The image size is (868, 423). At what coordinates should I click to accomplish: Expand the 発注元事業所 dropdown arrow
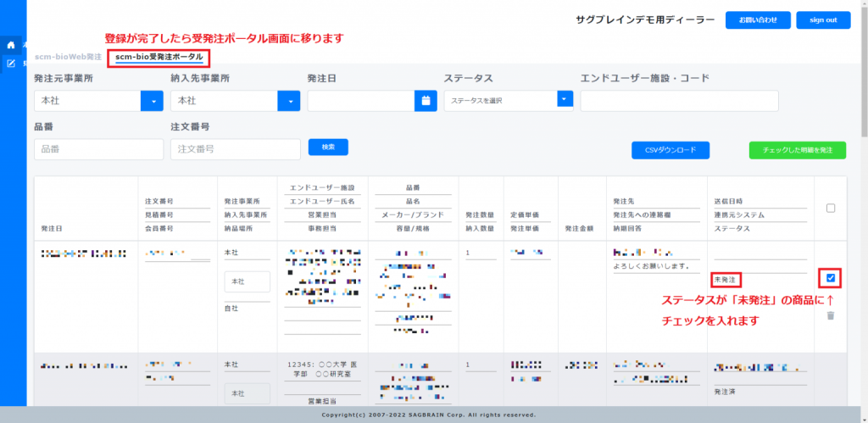point(153,102)
